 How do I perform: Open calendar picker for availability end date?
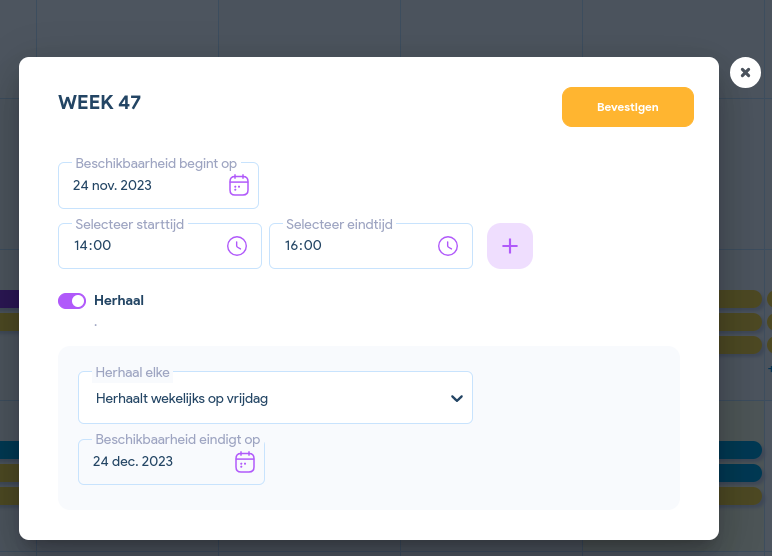[x=245, y=462]
